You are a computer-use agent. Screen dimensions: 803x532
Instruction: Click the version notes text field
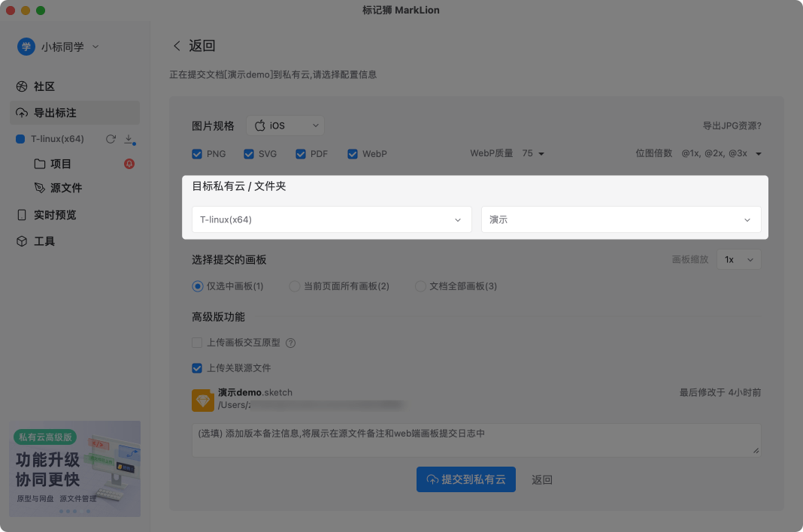475,440
